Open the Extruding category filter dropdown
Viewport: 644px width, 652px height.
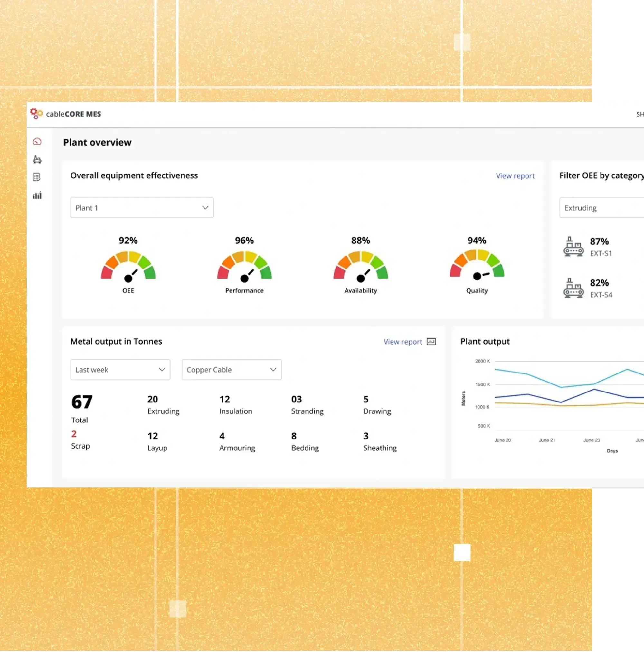tap(601, 208)
